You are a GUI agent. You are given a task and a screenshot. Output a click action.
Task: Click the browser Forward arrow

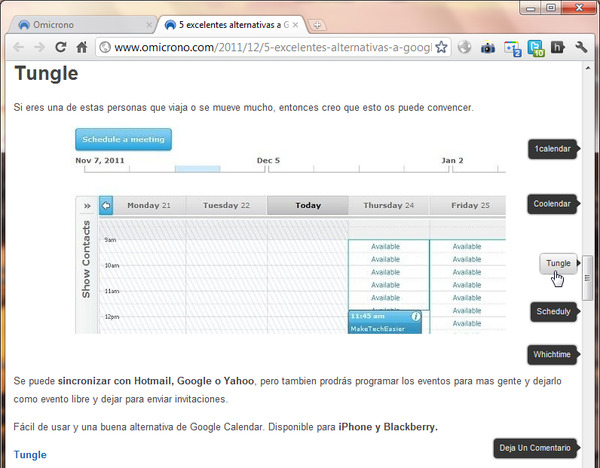(39, 47)
